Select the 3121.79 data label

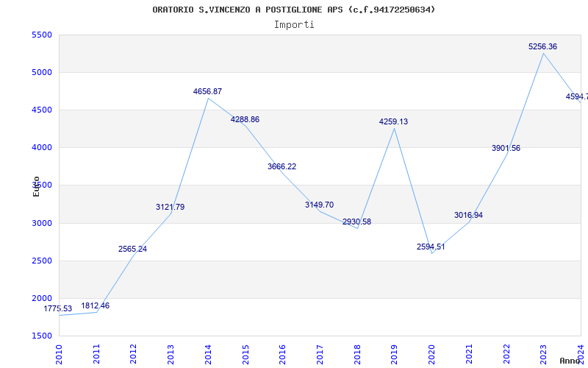[x=171, y=207]
